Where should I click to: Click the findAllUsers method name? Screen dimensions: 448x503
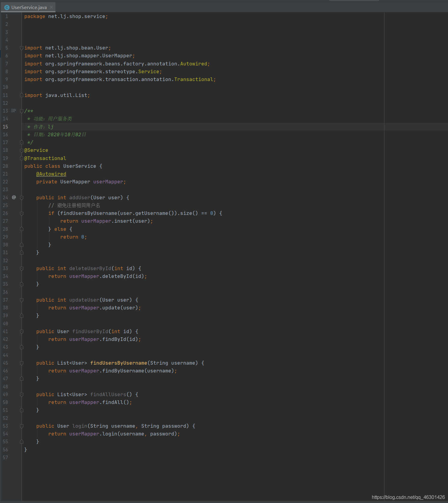pyautogui.click(x=108, y=395)
